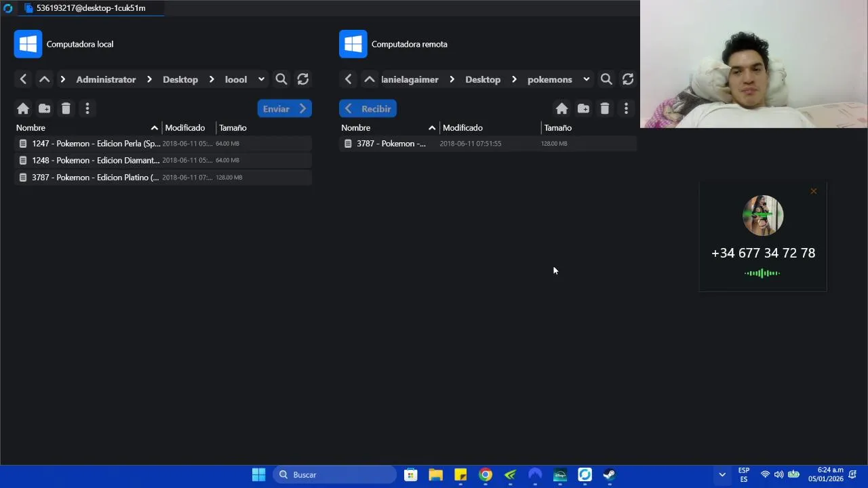
Task: Navigate to pokemons breadcrumb
Action: (x=550, y=79)
